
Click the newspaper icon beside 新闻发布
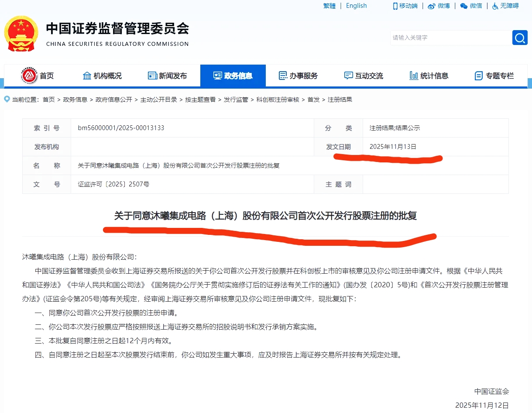152,76
